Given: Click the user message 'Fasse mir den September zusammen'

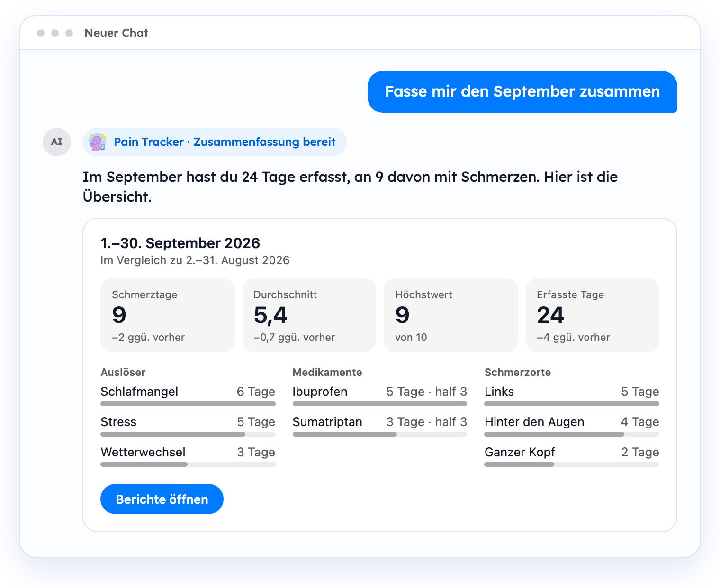Looking at the screenshot, I should click(x=522, y=92).
